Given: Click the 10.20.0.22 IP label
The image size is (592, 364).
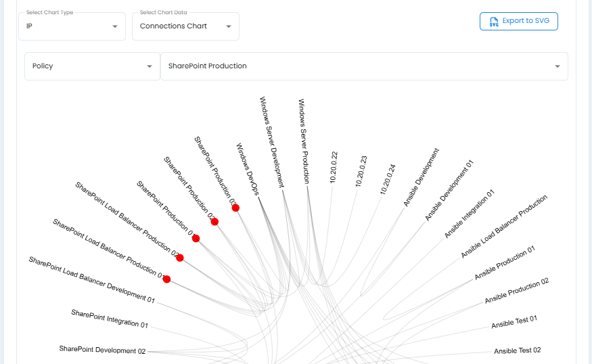Looking at the screenshot, I should [x=334, y=167].
